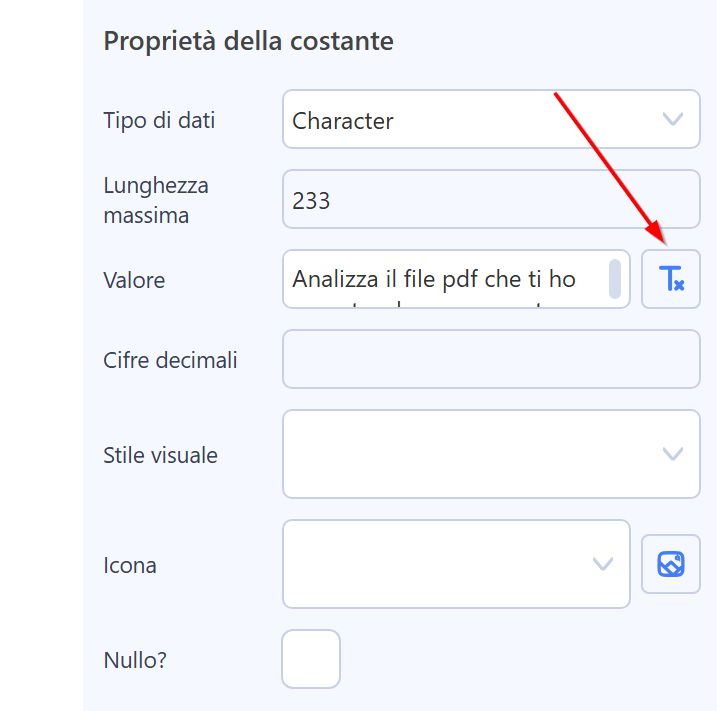Expand the chevron in the Tipo di dati field
The height and width of the screenshot is (711, 717).
click(x=673, y=119)
